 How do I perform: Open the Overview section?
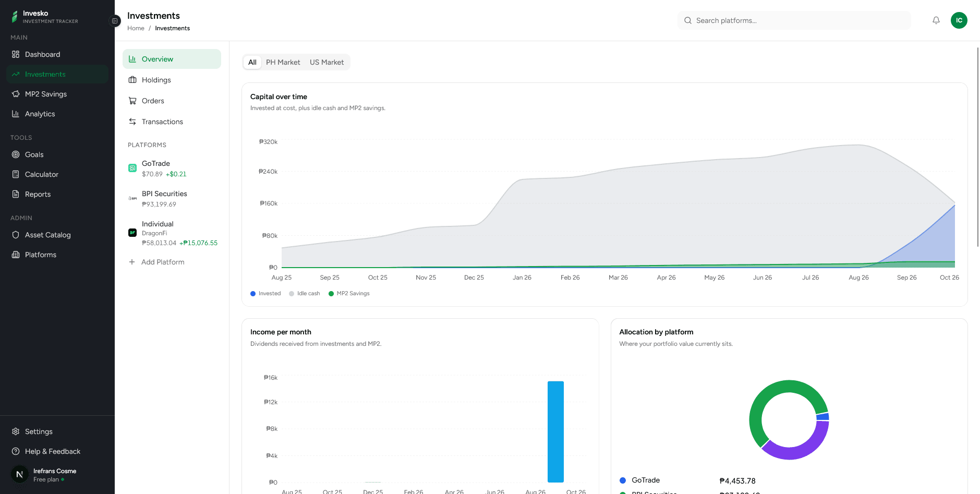(172, 59)
